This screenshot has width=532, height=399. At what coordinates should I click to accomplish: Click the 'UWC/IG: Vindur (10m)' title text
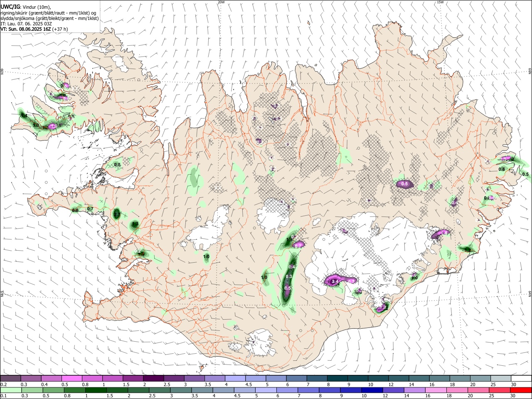click(x=26, y=7)
